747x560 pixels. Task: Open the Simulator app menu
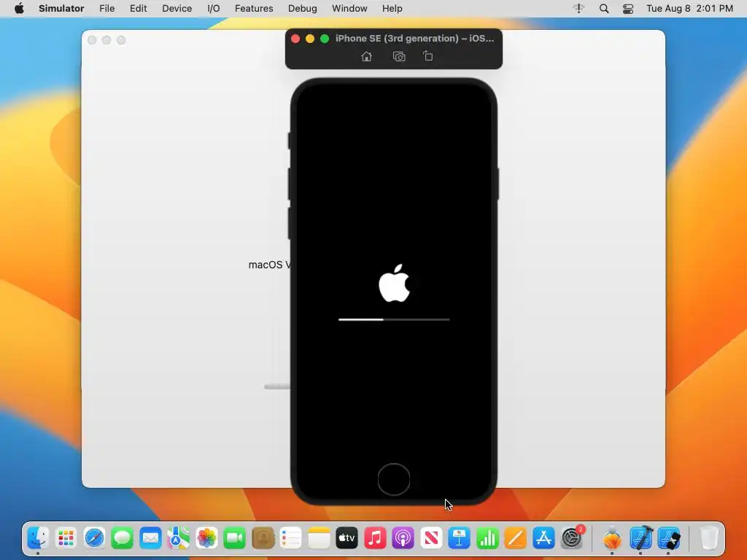61,9
